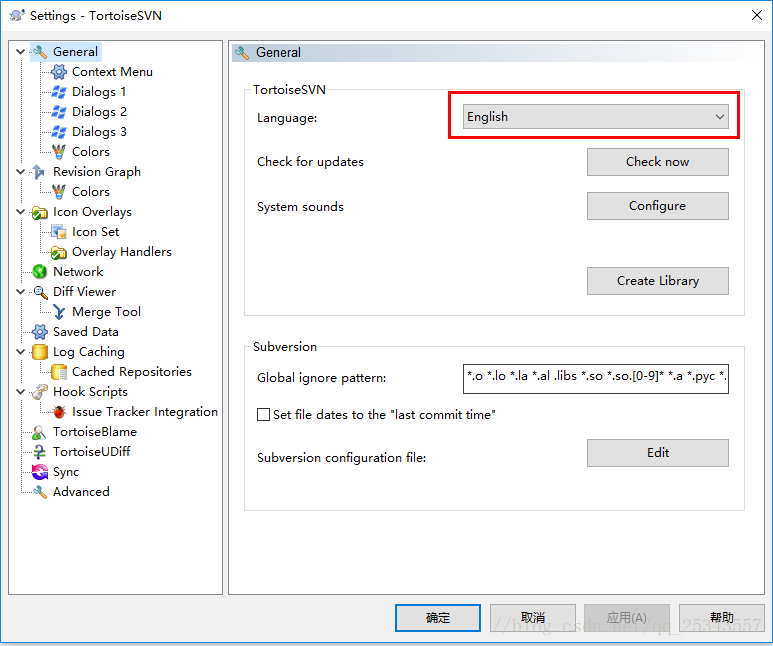Click the Sync icon
Image resolution: width=773 pixels, height=646 pixels.
click(39, 472)
